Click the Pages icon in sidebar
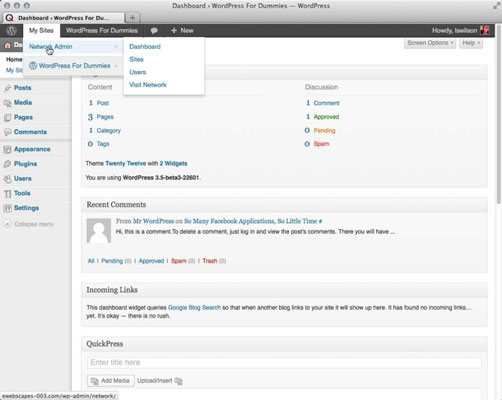Screen dimensions: 502x400 pos(7,118)
